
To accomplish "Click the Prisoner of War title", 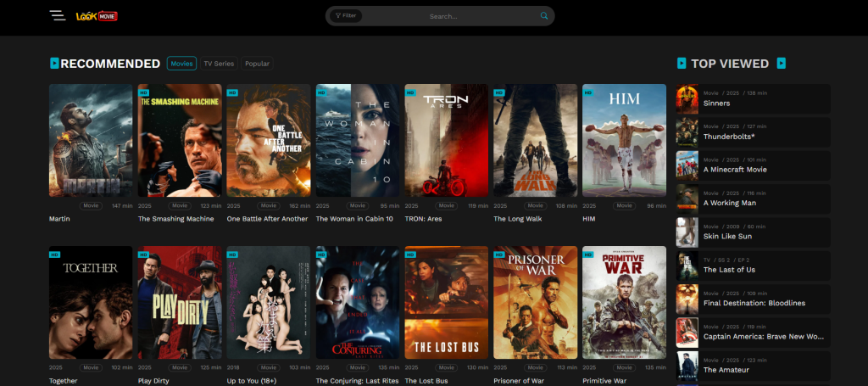I will coord(519,381).
